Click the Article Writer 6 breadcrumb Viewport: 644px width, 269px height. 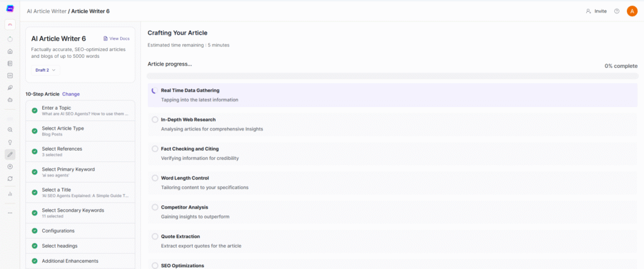(x=91, y=11)
